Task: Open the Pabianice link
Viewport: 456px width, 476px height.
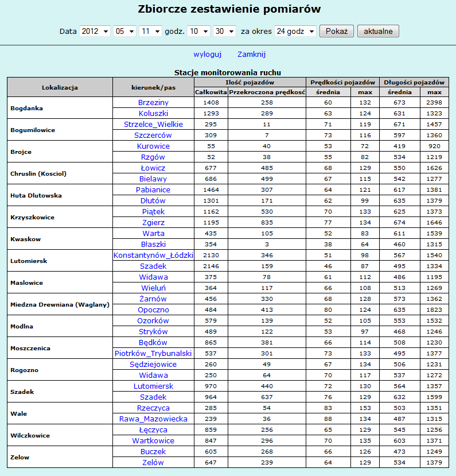Action: (153, 190)
